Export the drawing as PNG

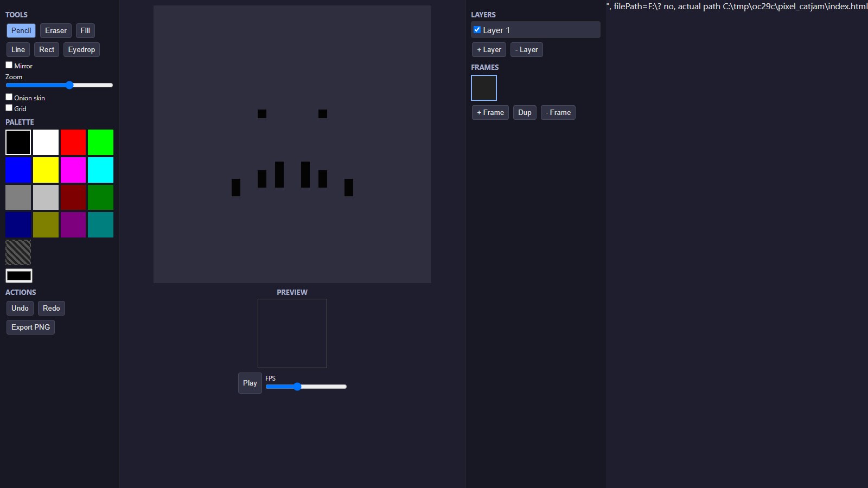click(x=30, y=328)
